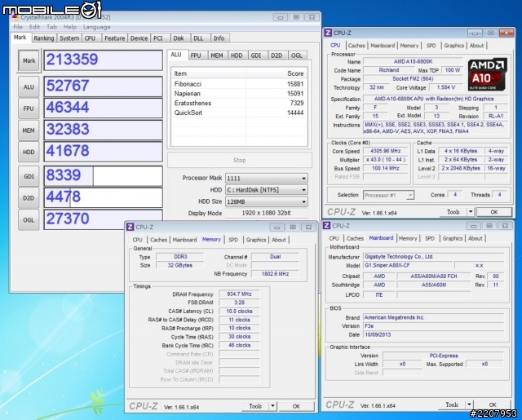522x420 pixels.
Task: Expand Tools dropdown arrow in CPU tab window
Action: (x=471, y=212)
